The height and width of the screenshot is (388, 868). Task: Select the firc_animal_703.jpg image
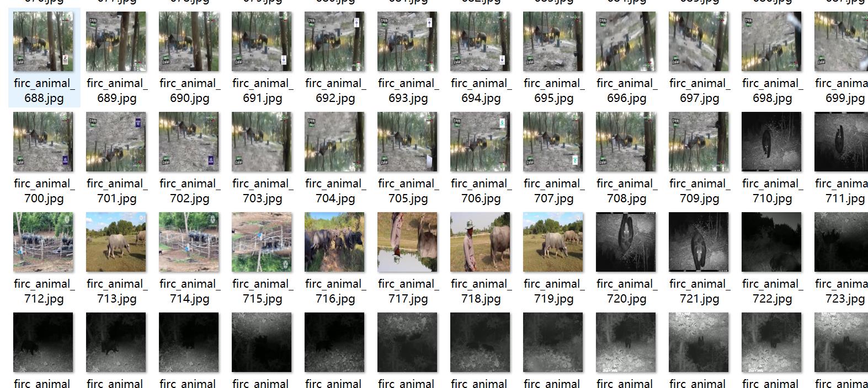[262, 142]
